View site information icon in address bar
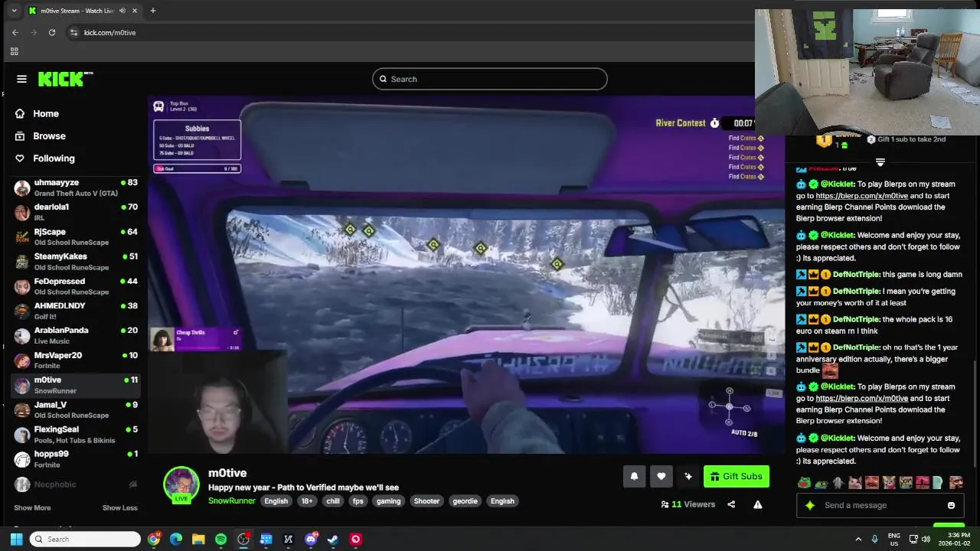The width and height of the screenshot is (980, 551). pyautogui.click(x=73, y=32)
